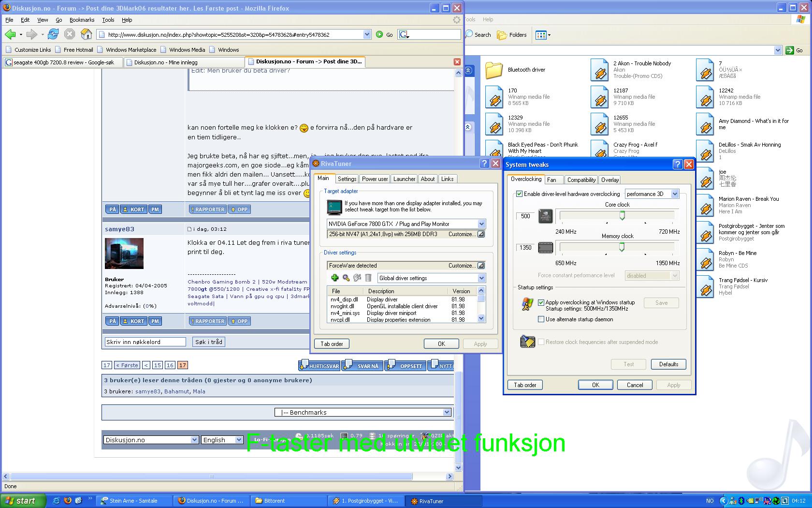This screenshot has width=812, height=508.
Task: Open the Bookmarks menu in Firefox
Action: pos(82,20)
